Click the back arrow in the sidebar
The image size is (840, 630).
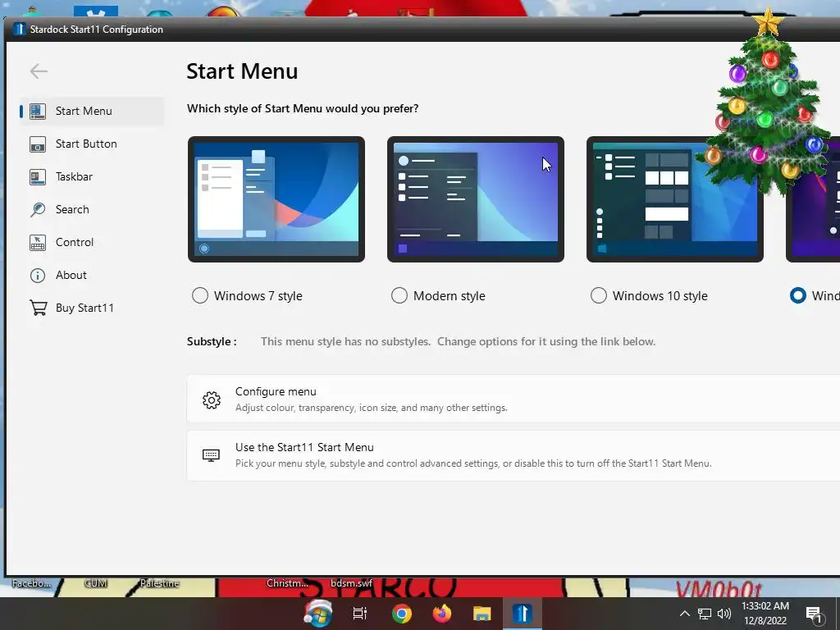[x=39, y=71]
